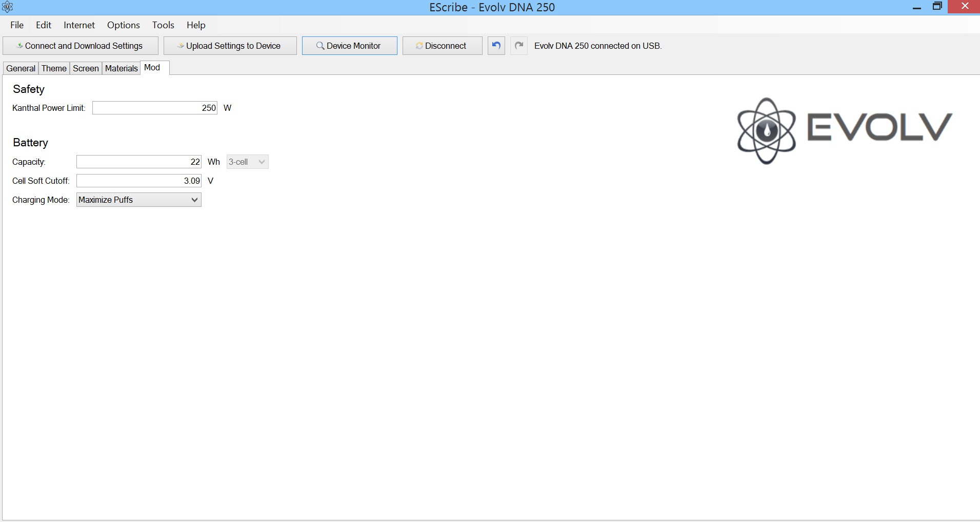Switch to the Theme tab
This screenshot has height=522, width=980.
(x=54, y=68)
